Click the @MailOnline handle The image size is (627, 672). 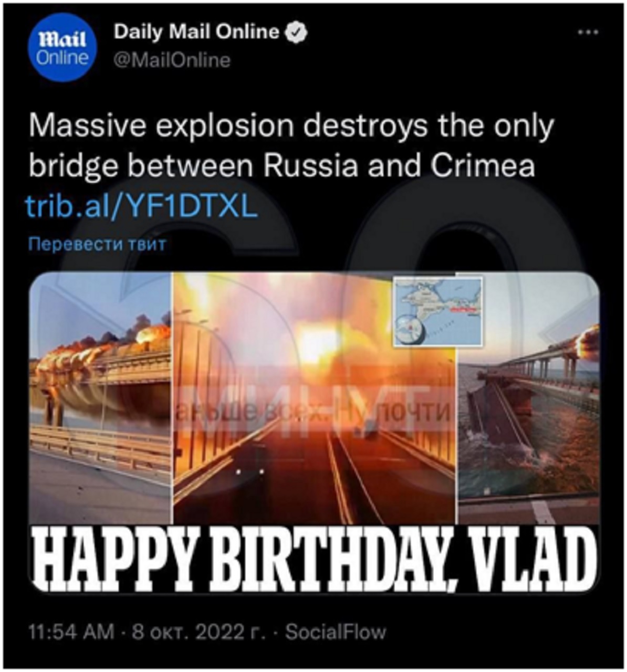[x=172, y=60]
